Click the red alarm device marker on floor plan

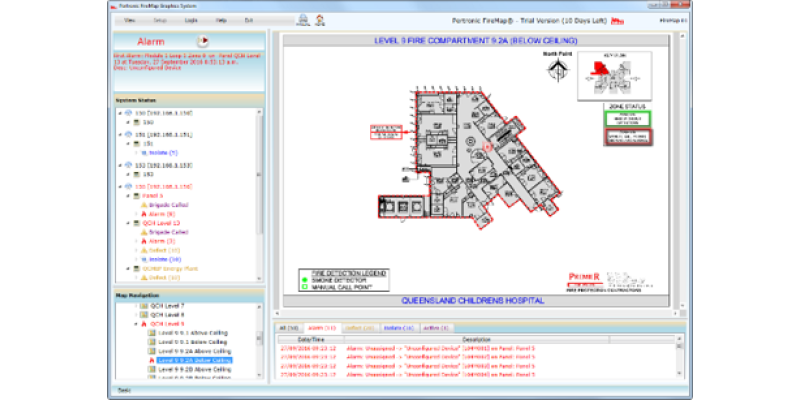point(486,146)
